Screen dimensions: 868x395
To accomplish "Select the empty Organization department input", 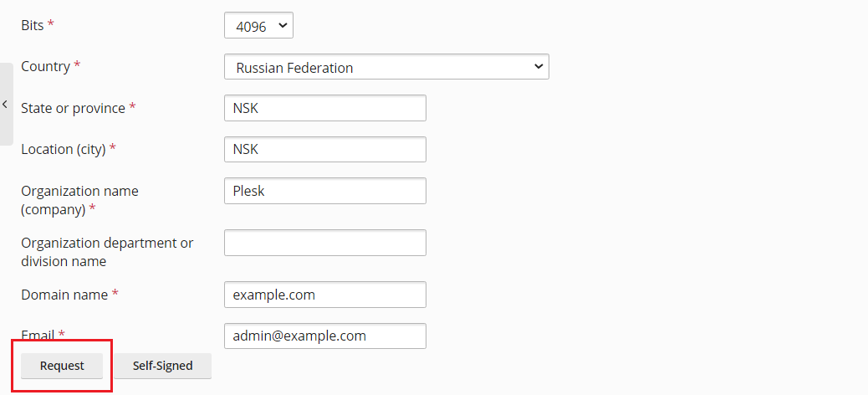I will point(324,243).
